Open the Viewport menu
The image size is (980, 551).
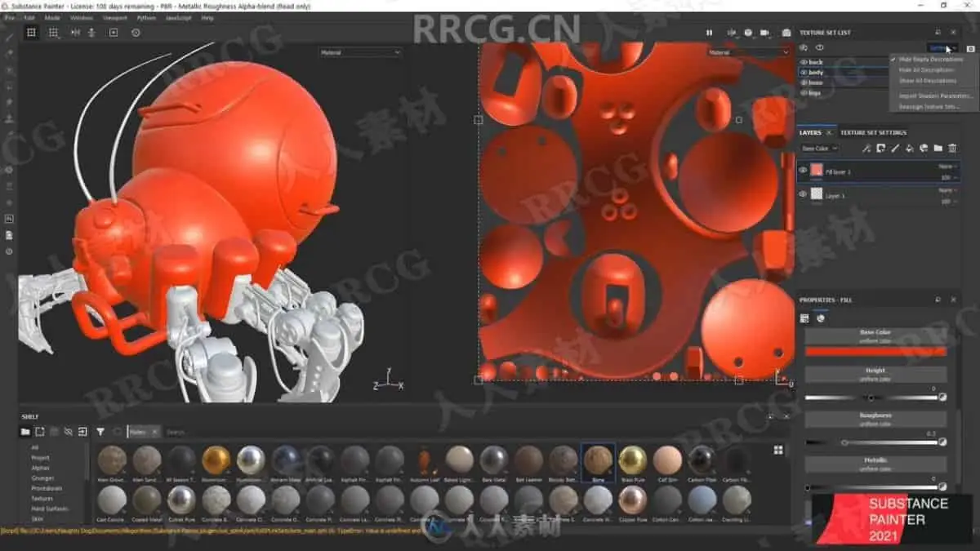click(114, 17)
